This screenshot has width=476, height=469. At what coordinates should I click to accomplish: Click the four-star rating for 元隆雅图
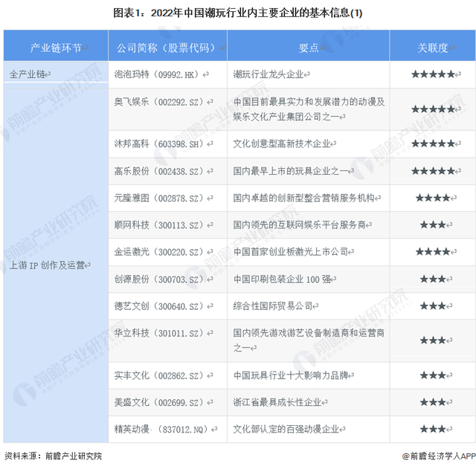(433, 198)
